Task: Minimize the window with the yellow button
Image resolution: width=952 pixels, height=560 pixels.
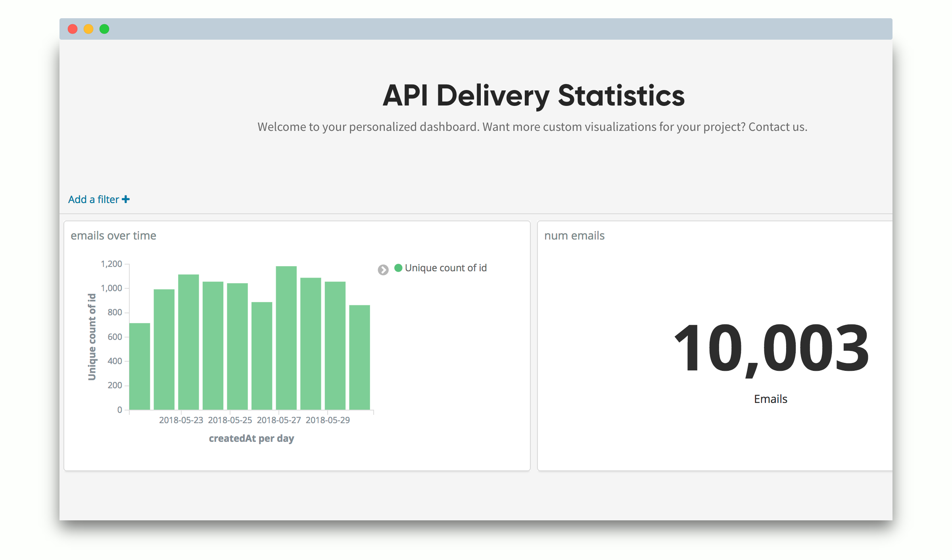Action: point(88,29)
